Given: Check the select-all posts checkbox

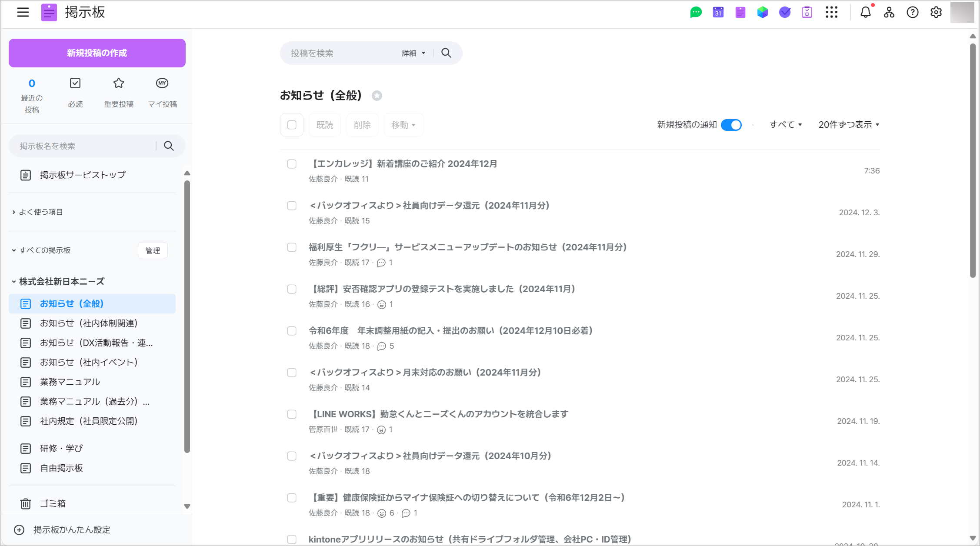Looking at the screenshot, I should 292,125.
